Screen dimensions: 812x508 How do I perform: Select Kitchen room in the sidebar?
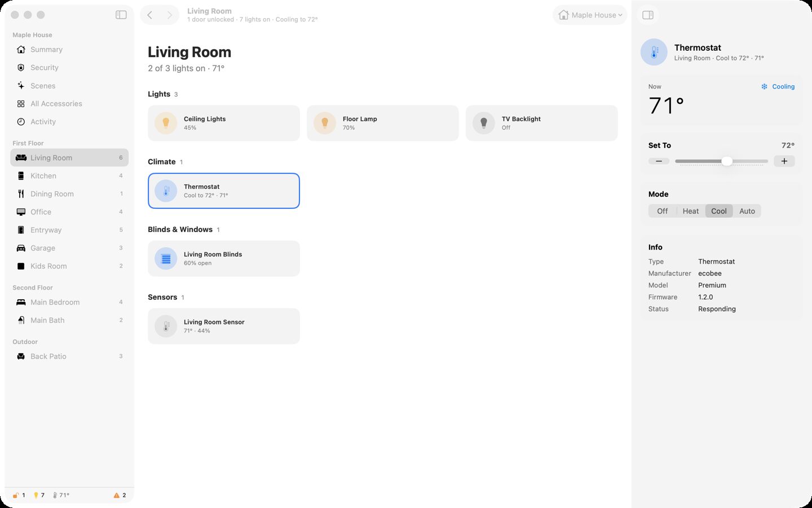69,176
